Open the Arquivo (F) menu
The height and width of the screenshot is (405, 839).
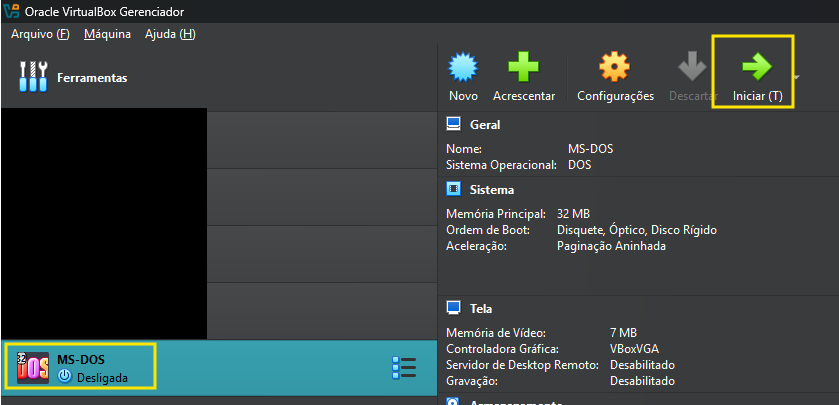(x=40, y=34)
